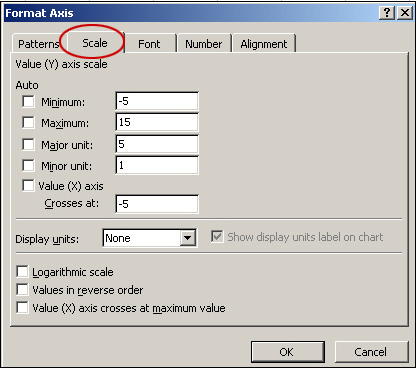Click the Crosses at value field

[x=157, y=204]
